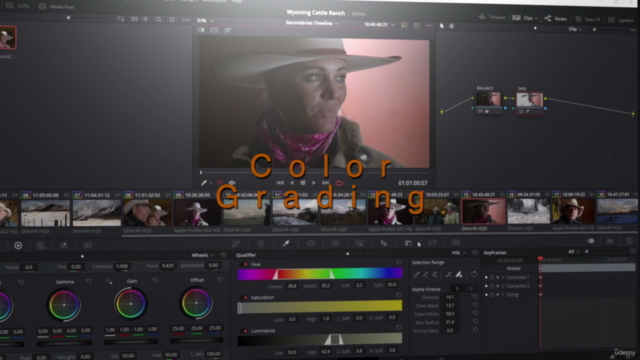
Task: Choose picker add in Selection Range
Action: coord(434,275)
